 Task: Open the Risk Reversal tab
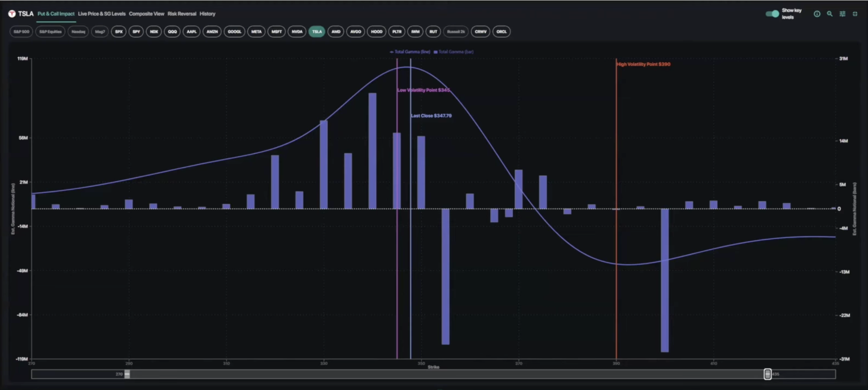coord(182,14)
